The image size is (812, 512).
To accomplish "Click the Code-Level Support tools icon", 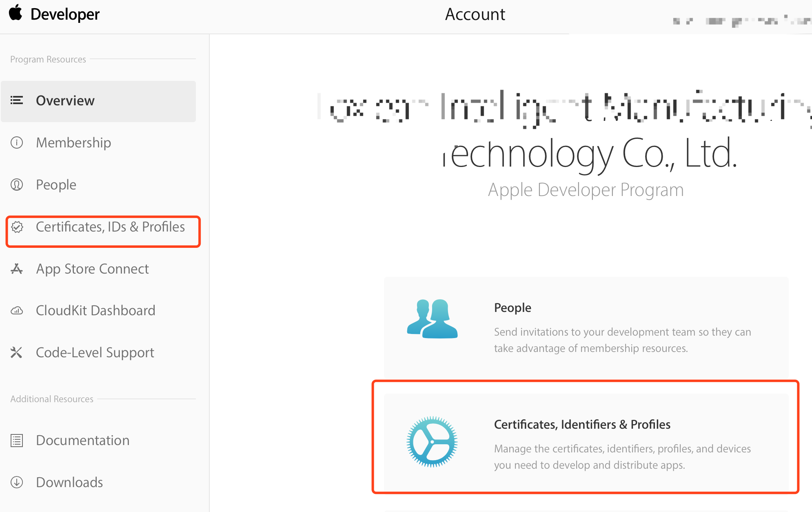I will (16, 352).
